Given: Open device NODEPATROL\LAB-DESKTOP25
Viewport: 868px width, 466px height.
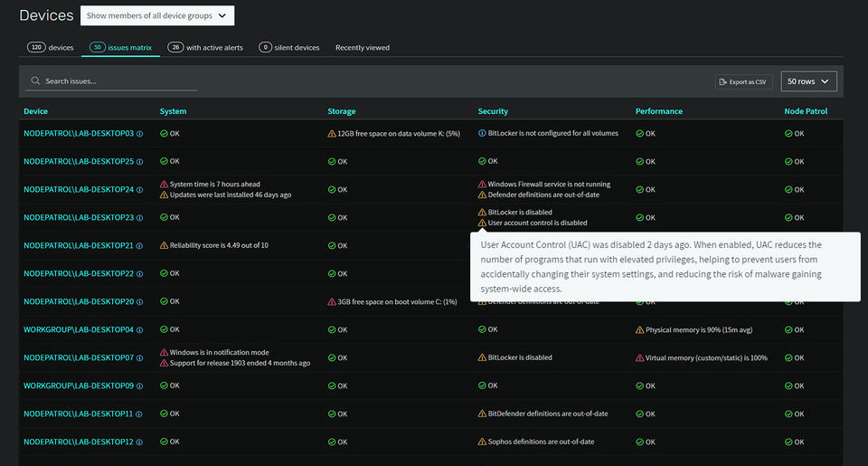Looking at the screenshot, I should 79,161.
